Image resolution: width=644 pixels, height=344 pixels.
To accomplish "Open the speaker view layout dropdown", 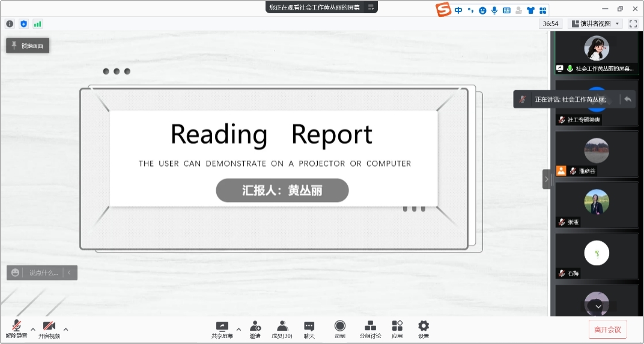I will 595,23.
